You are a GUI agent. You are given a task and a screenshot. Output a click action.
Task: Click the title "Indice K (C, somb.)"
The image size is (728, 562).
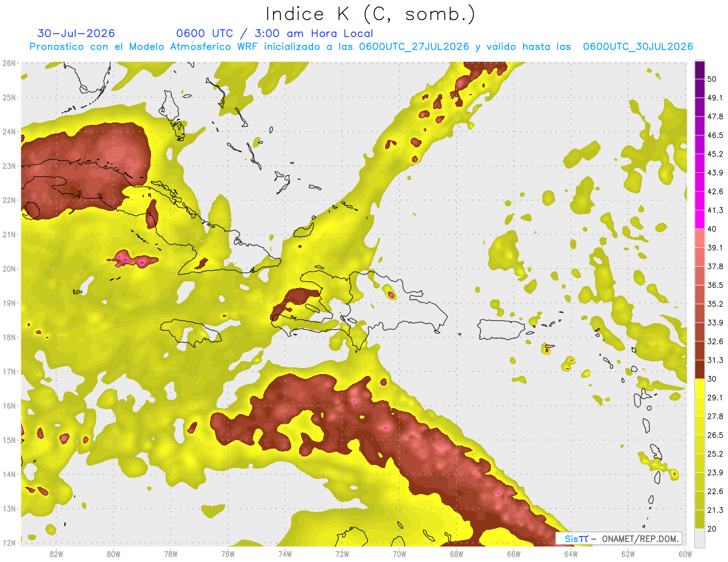370,14
